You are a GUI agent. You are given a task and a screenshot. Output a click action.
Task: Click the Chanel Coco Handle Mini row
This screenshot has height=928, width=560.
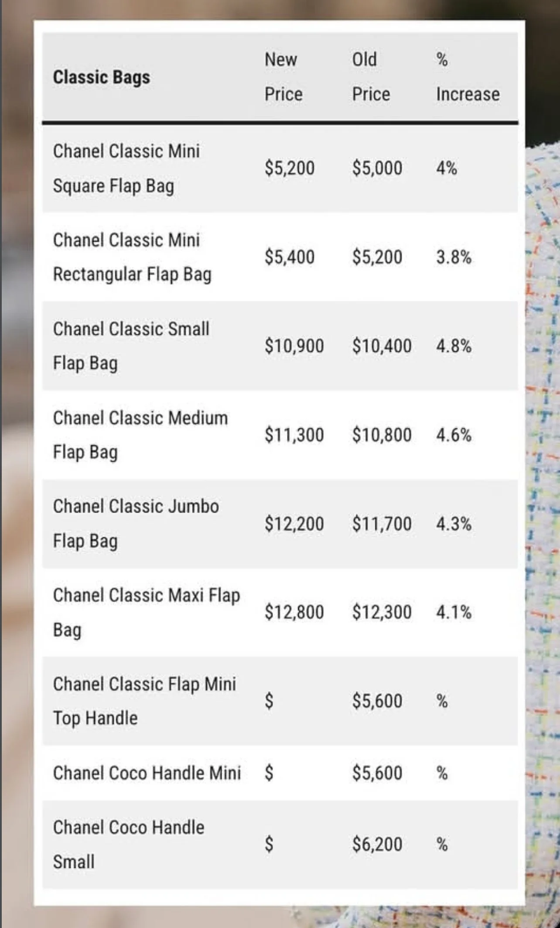[x=280, y=773]
